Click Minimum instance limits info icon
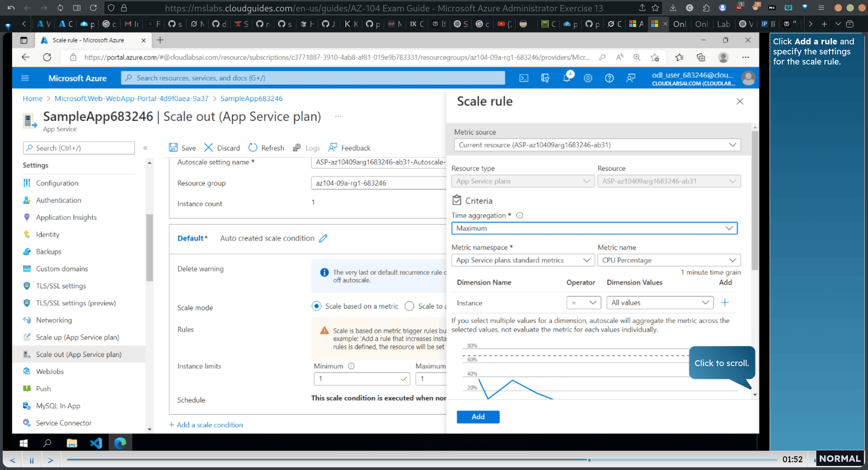This screenshot has height=470, width=868. (351, 366)
